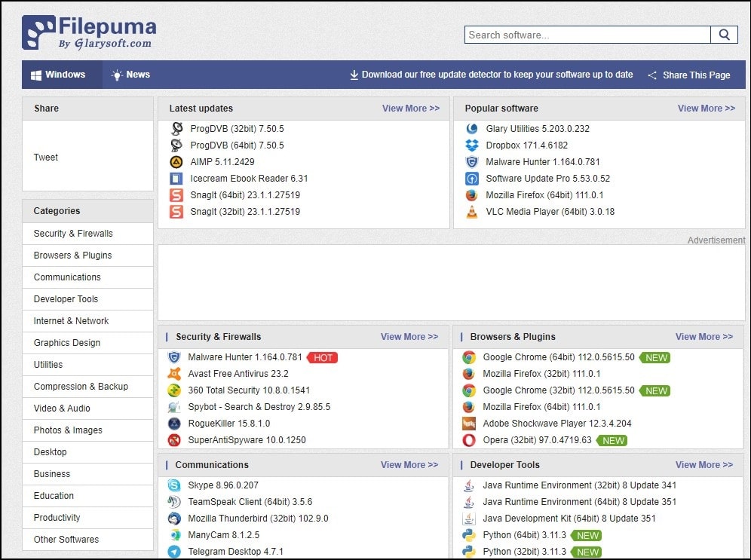Click the Dropbox icon

(x=472, y=145)
